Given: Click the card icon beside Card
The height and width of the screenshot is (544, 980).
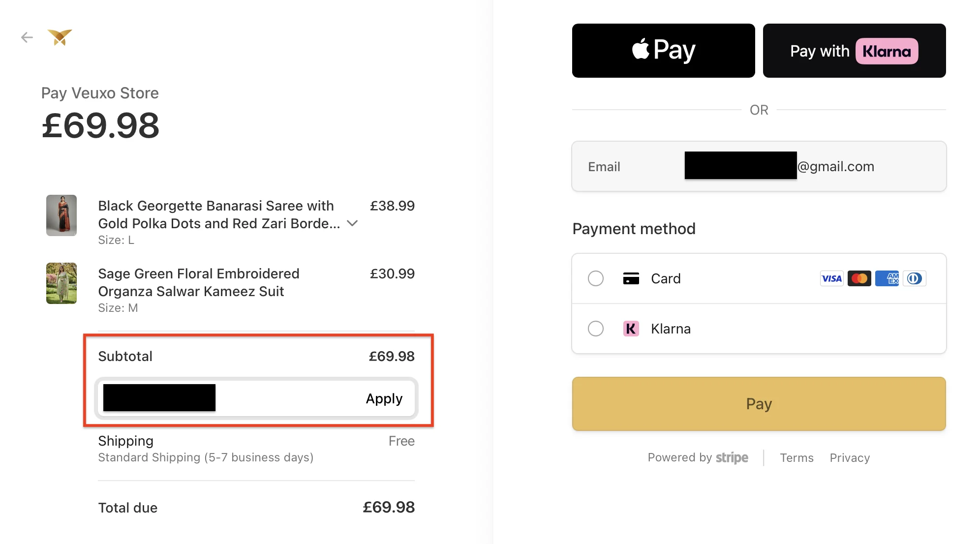Looking at the screenshot, I should coord(631,278).
